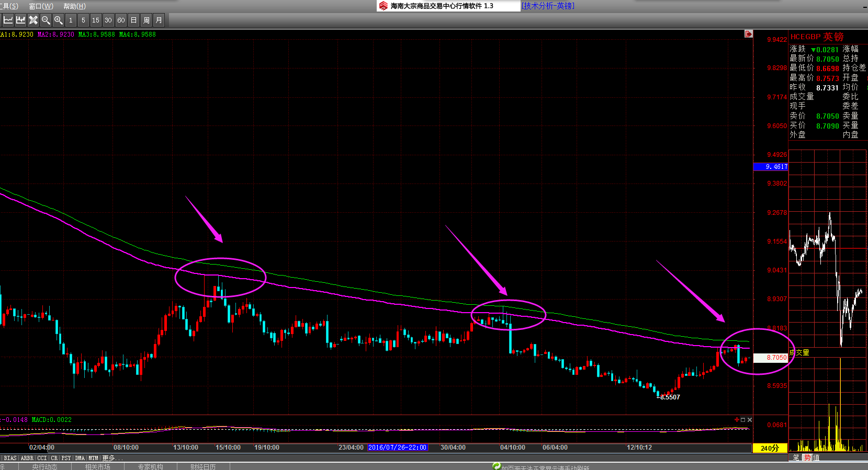Screen dimensions: 868x470
Task: Click the 最新价 value 8.7050
Action: pos(828,59)
